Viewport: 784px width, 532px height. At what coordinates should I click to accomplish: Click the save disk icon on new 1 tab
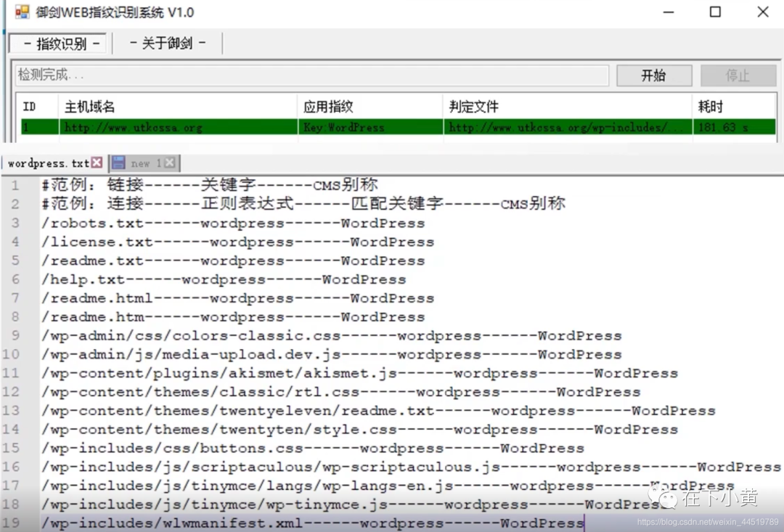(x=118, y=163)
